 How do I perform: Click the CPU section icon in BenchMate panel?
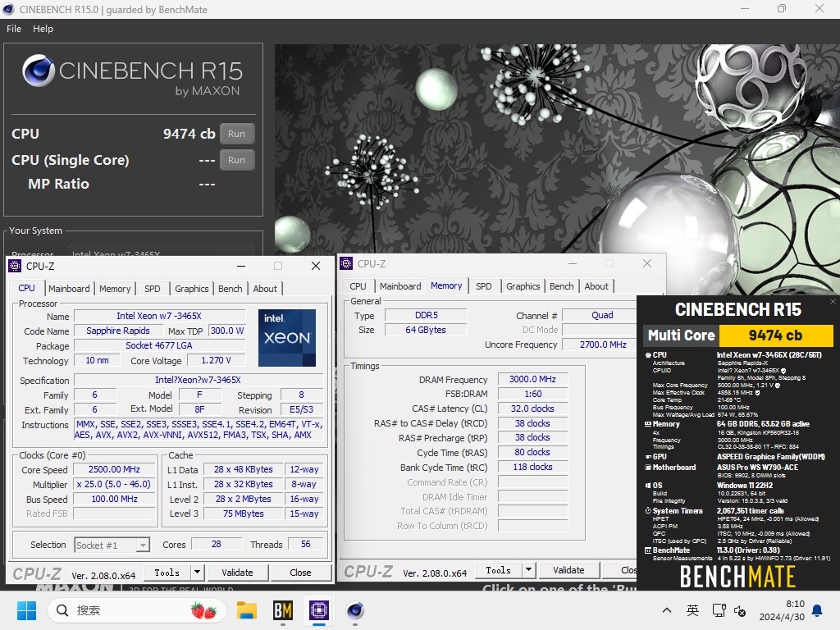[648, 355]
